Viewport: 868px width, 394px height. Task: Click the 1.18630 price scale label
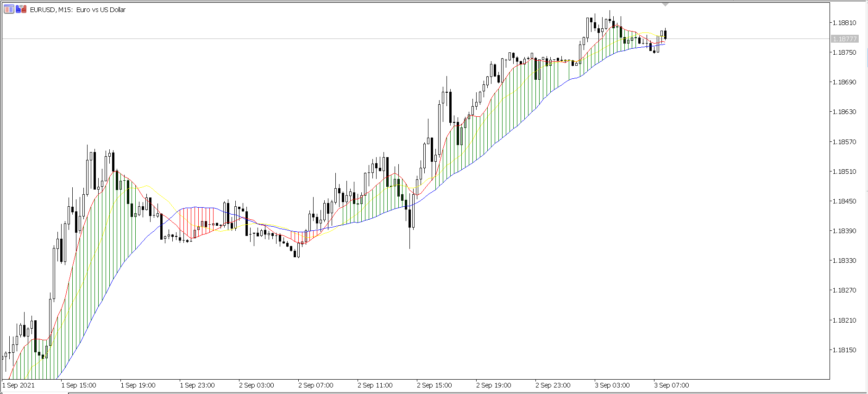[844, 112]
